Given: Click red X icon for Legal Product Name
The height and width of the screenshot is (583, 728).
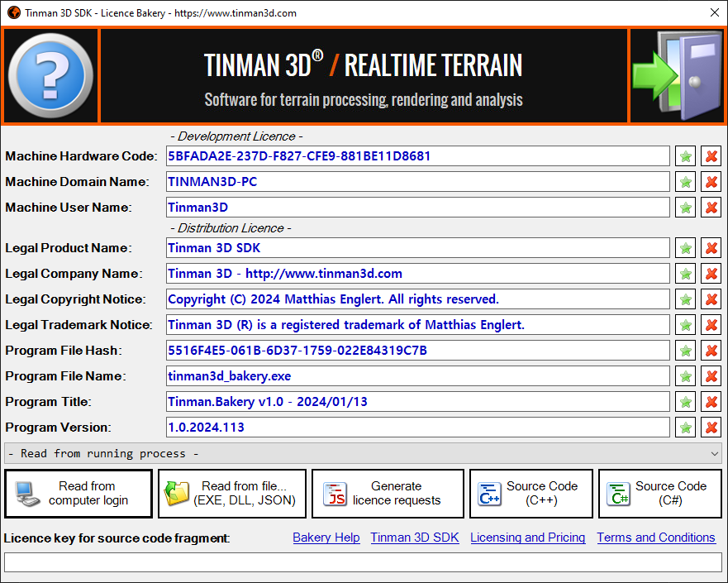Looking at the screenshot, I should point(711,248).
